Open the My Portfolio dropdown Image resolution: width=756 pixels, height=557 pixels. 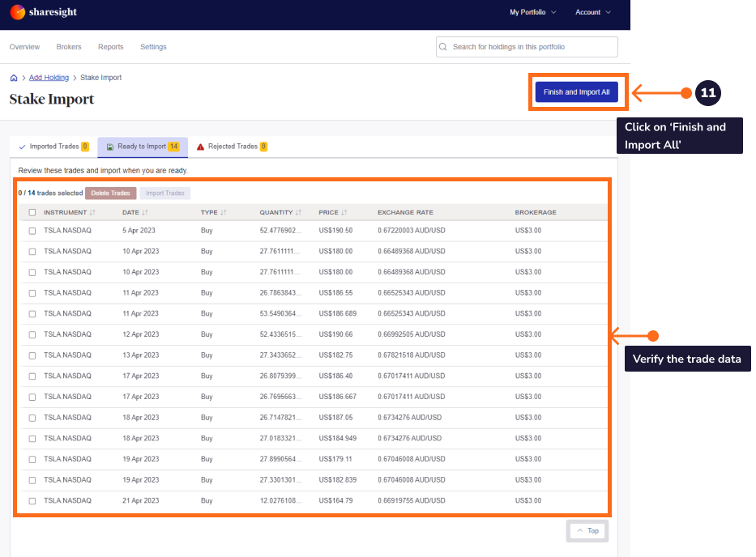click(533, 12)
